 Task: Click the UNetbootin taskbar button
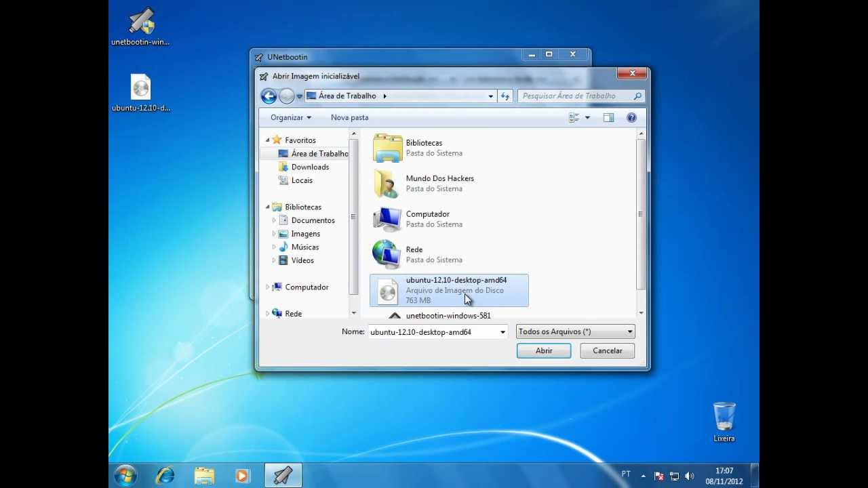pos(283,476)
